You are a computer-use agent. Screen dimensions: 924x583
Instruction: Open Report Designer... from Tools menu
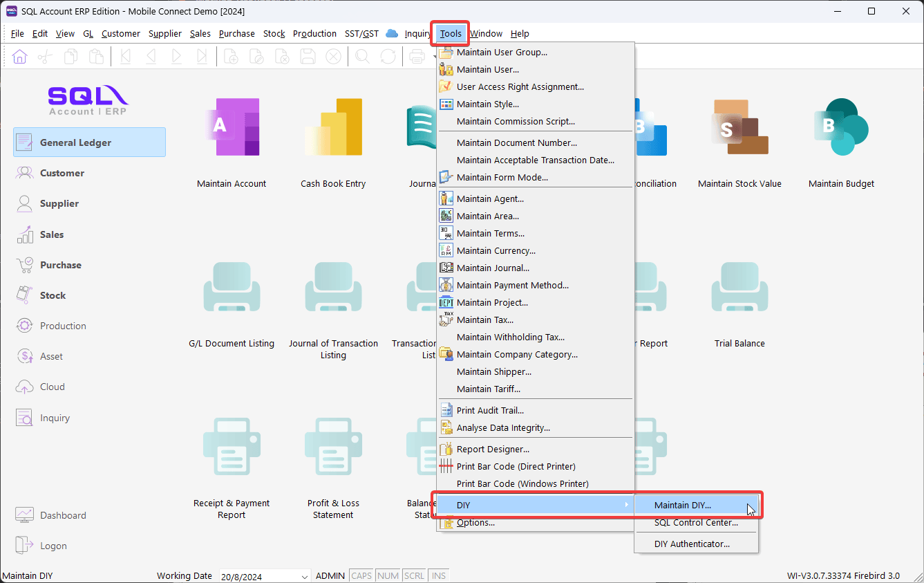[x=493, y=449]
